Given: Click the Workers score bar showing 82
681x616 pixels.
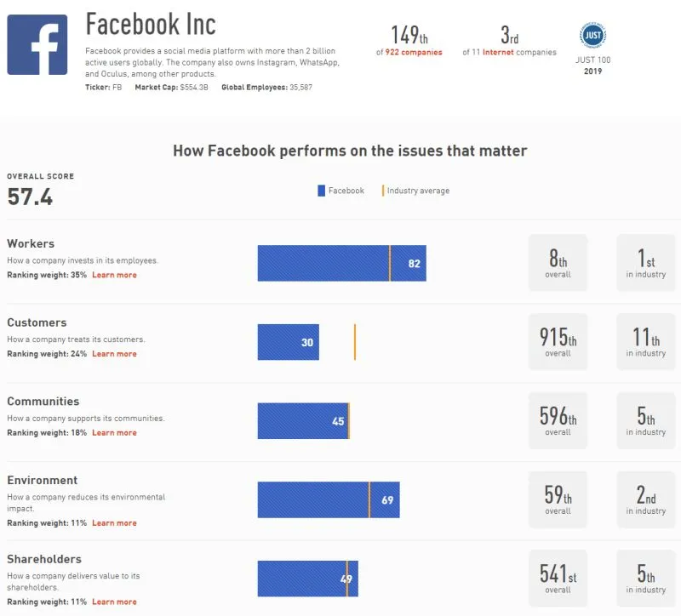Looking at the screenshot, I should pyautogui.click(x=341, y=264).
